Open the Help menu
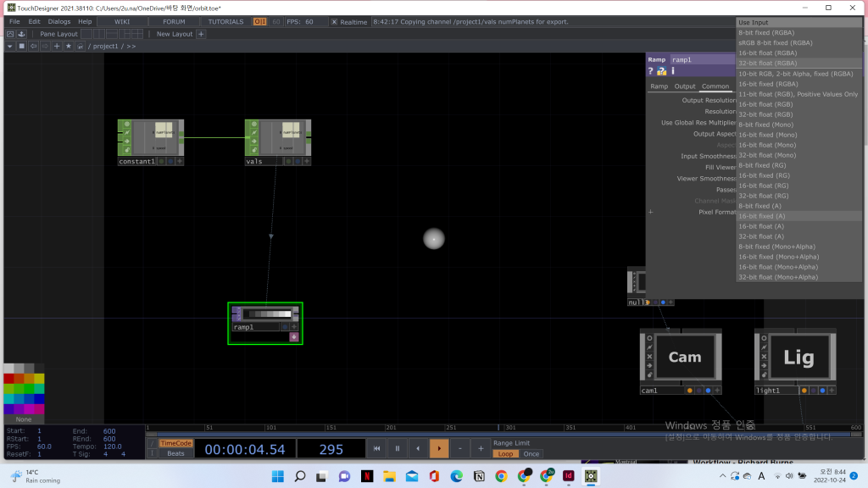The image size is (868, 488). (x=85, y=21)
